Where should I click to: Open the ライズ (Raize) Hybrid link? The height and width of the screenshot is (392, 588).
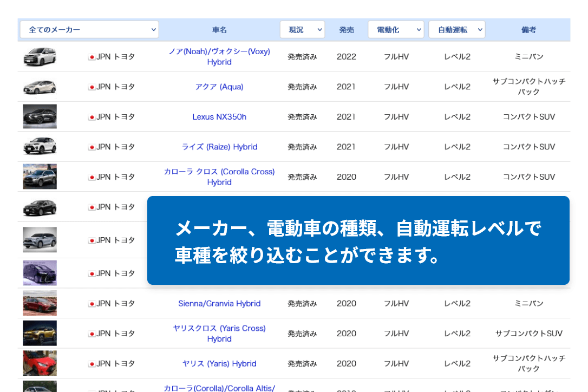pyautogui.click(x=219, y=147)
